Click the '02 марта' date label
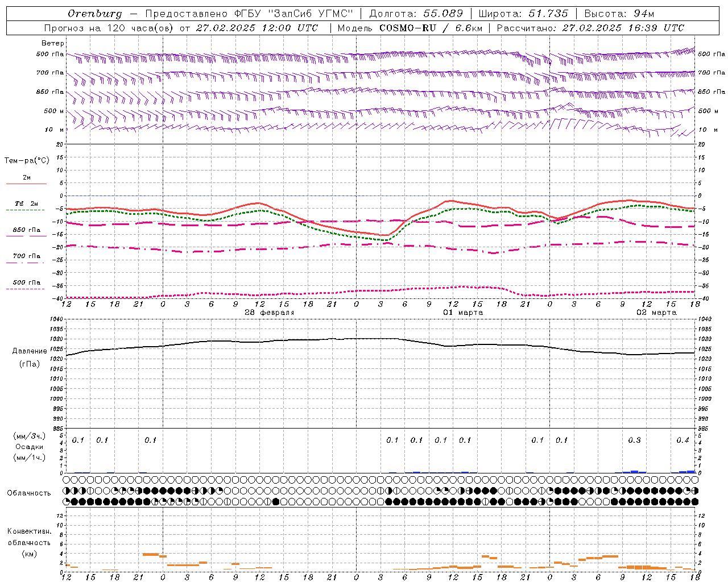The image size is (728, 582). [x=656, y=313]
